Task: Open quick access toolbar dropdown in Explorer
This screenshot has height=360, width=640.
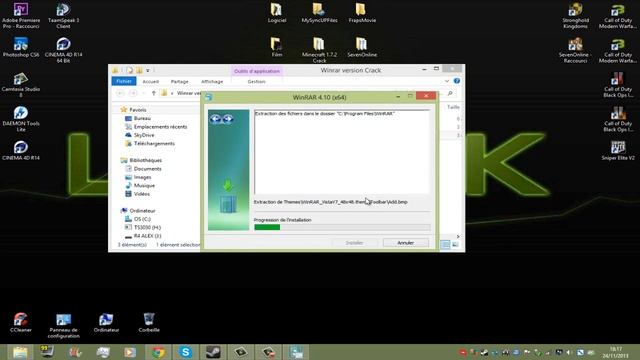Action: [x=148, y=71]
